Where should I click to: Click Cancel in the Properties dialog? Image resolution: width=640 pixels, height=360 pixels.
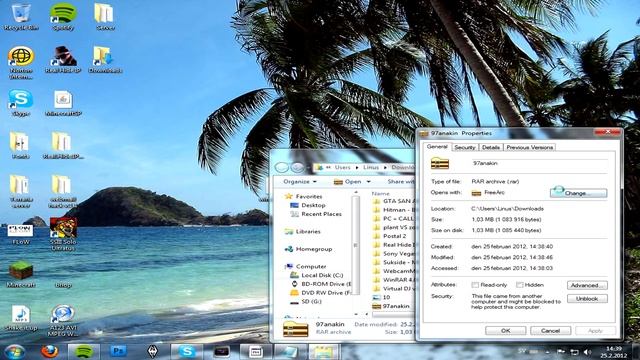click(x=550, y=331)
